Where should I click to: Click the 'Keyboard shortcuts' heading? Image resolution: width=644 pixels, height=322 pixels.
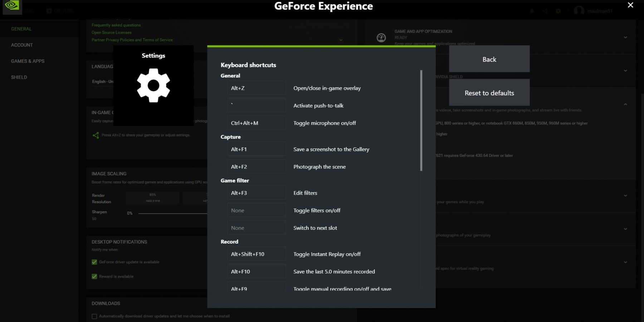(x=248, y=65)
